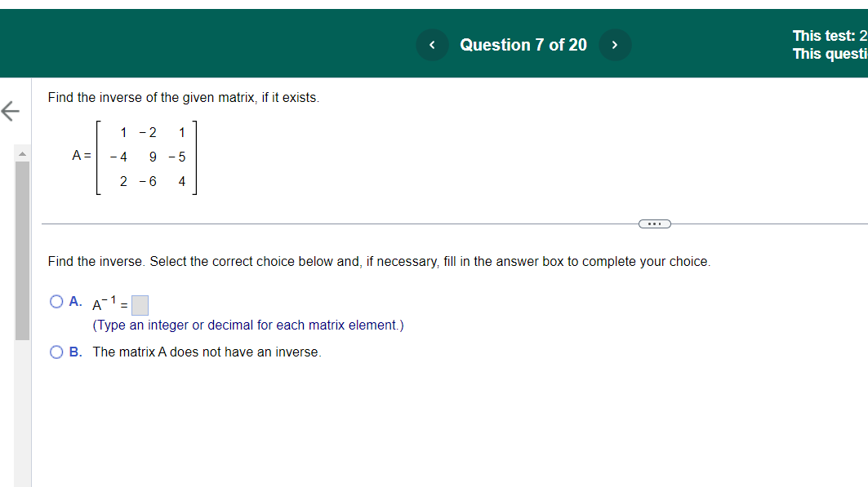This screenshot has height=487, width=868.
Task: Click the vertical scrollbar thumb
Action: (22, 250)
